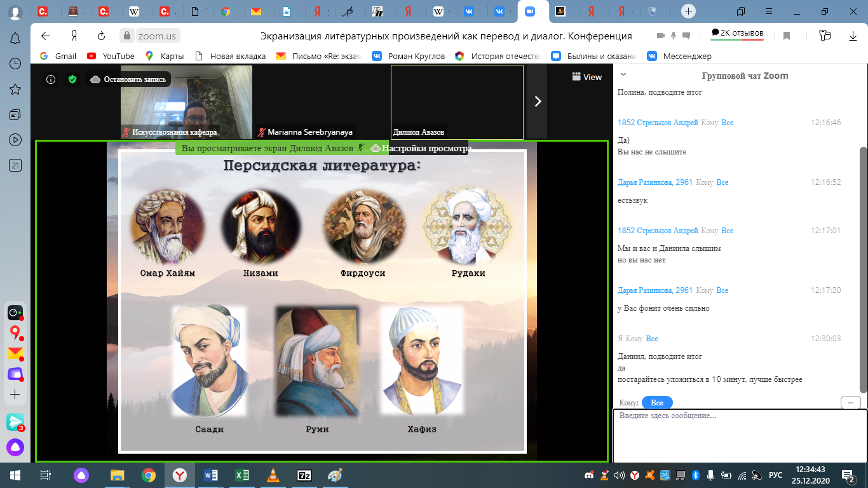Open sidebar calendar 21 icon
This screenshot has width=868, height=488.
[15, 165]
